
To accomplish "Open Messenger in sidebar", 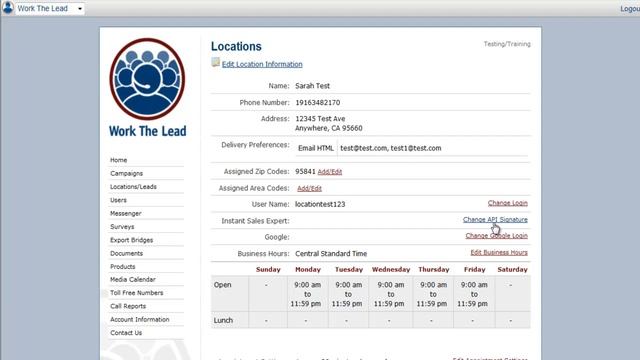I will [x=126, y=213].
